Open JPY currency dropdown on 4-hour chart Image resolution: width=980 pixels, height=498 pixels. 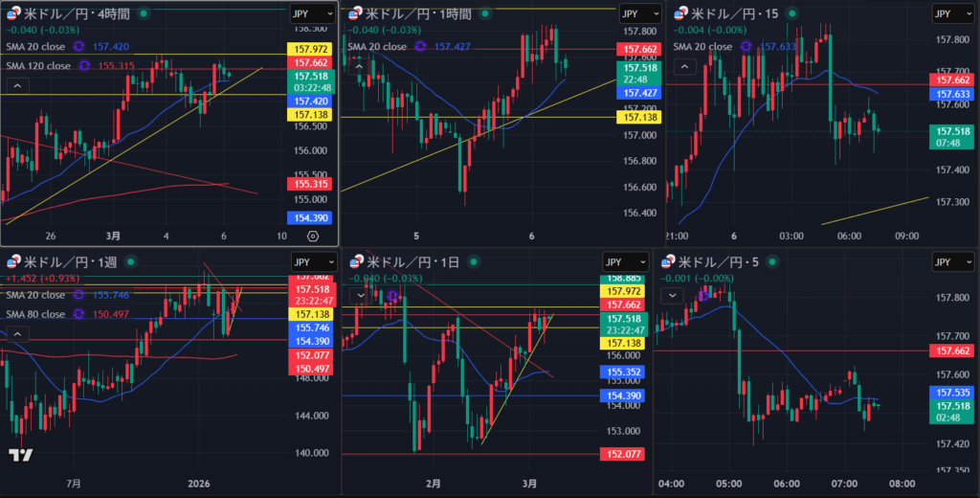(313, 13)
